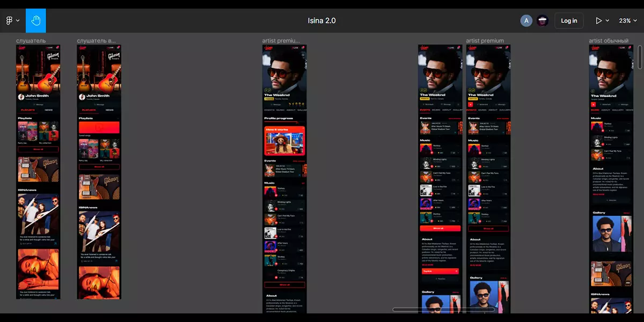This screenshot has width=644, height=322.
Task: Open the NEWS tab in слушатель frame
Action: tap(48, 109)
